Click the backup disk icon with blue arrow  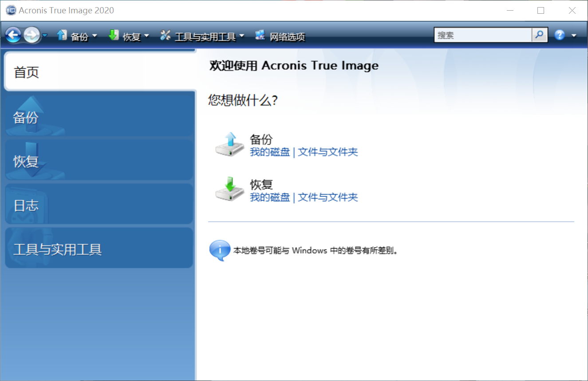229,145
